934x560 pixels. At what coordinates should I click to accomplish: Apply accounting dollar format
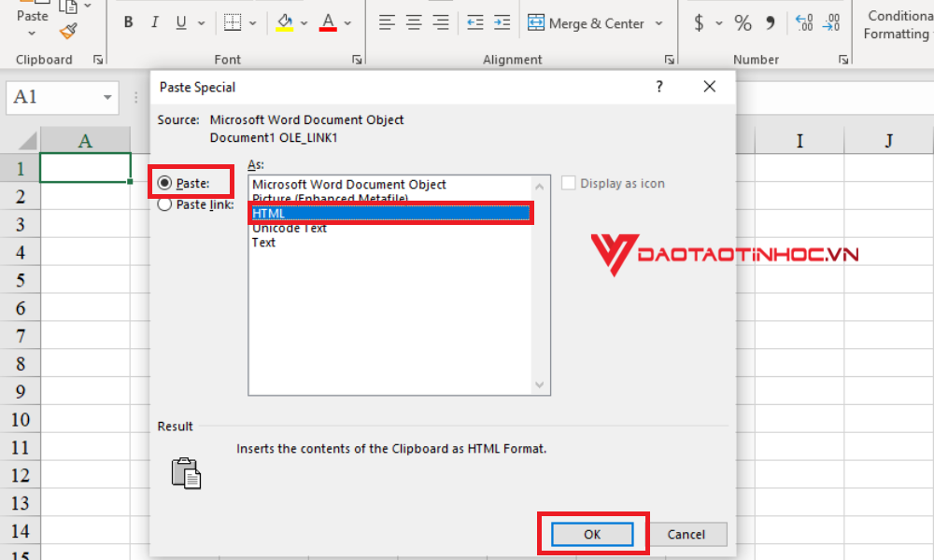tap(699, 22)
